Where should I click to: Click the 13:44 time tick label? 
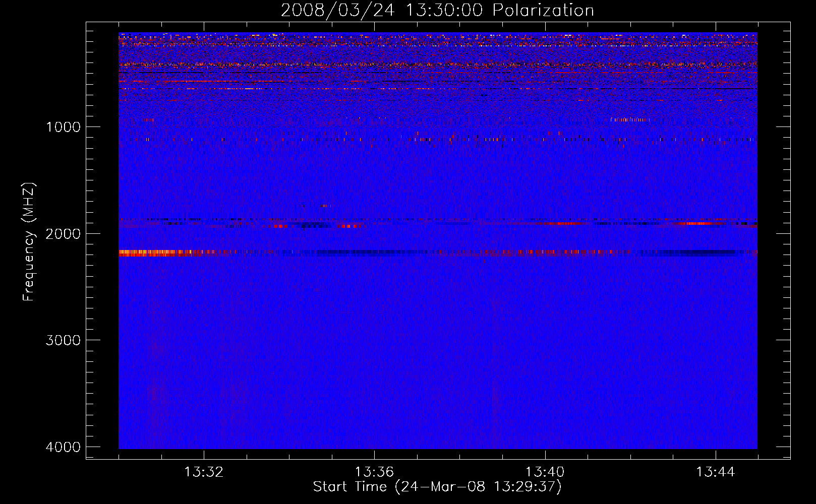coord(716,472)
